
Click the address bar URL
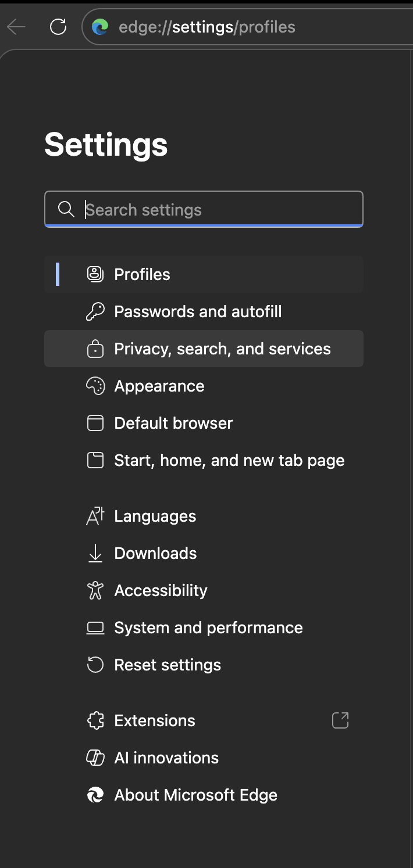(x=207, y=27)
